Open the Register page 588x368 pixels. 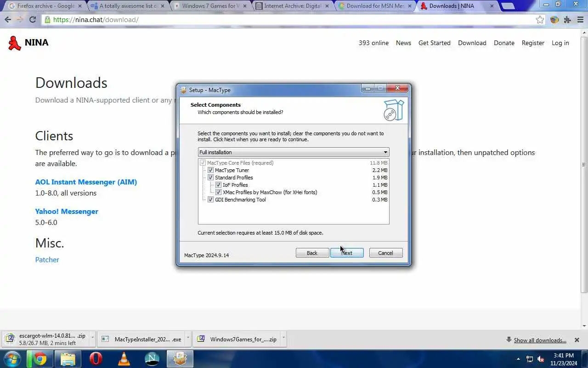click(x=533, y=43)
